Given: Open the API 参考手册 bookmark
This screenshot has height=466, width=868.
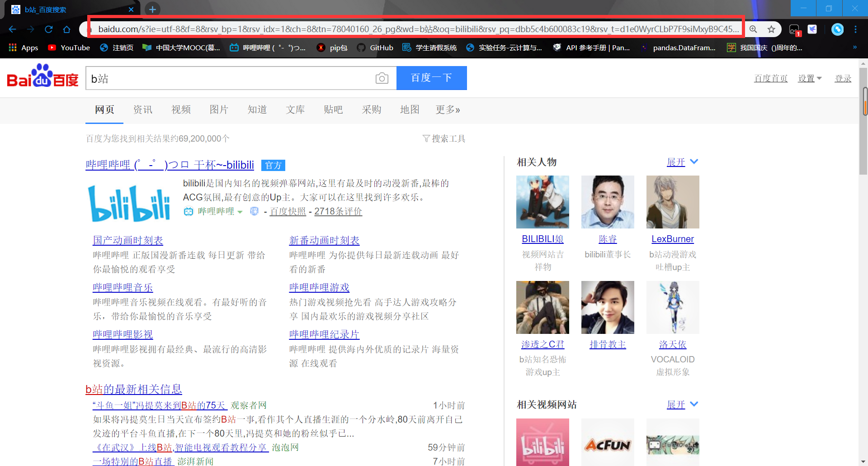Looking at the screenshot, I should click(591, 48).
